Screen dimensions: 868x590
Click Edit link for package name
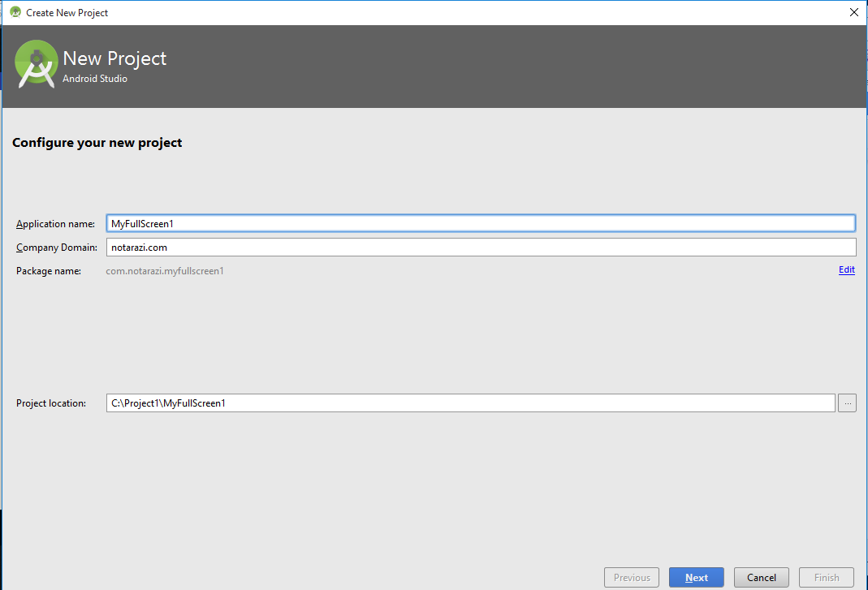pyautogui.click(x=846, y=270)
